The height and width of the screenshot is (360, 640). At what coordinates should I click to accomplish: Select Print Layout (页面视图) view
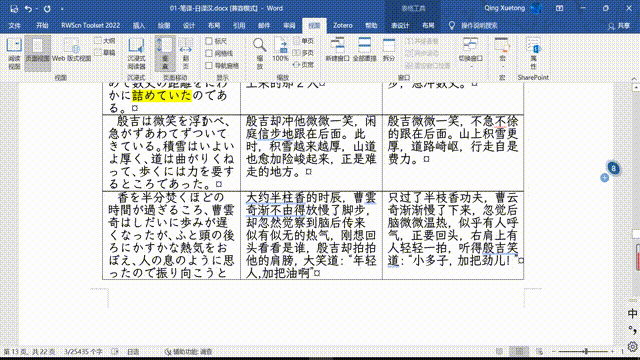(38, 53)
